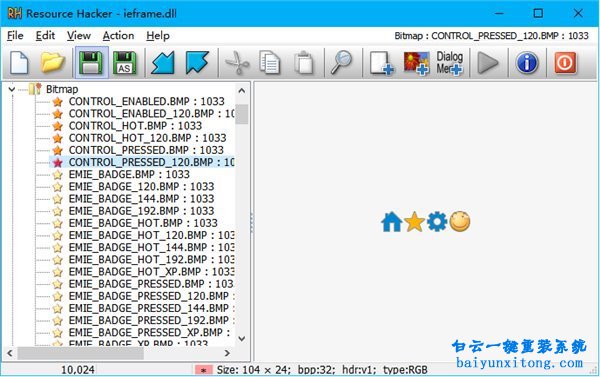Image resolution: width=600 pixels, height=377 pixels.
Task: Collapse the Bitmap tree folder
Action: tap(11, 90)
